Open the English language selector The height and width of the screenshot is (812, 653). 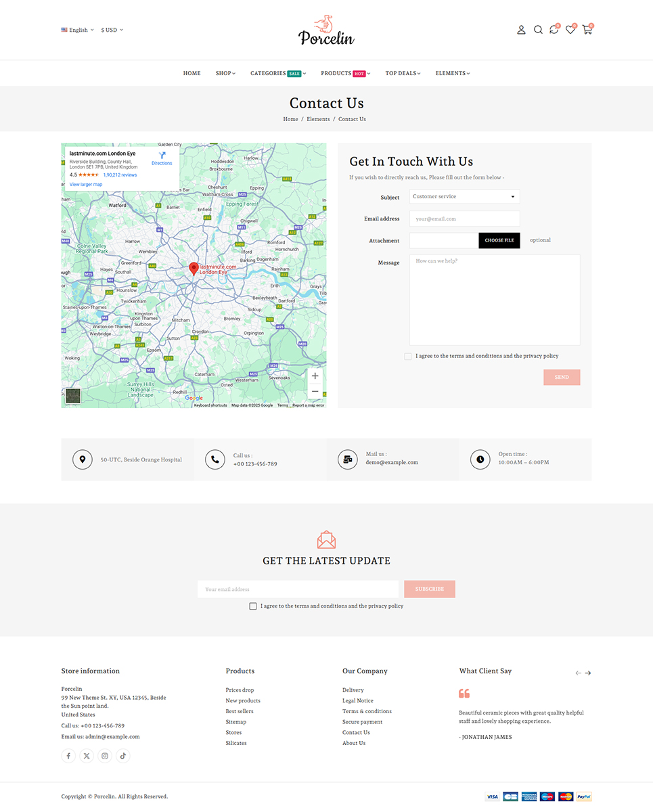(x=77, y=30)
